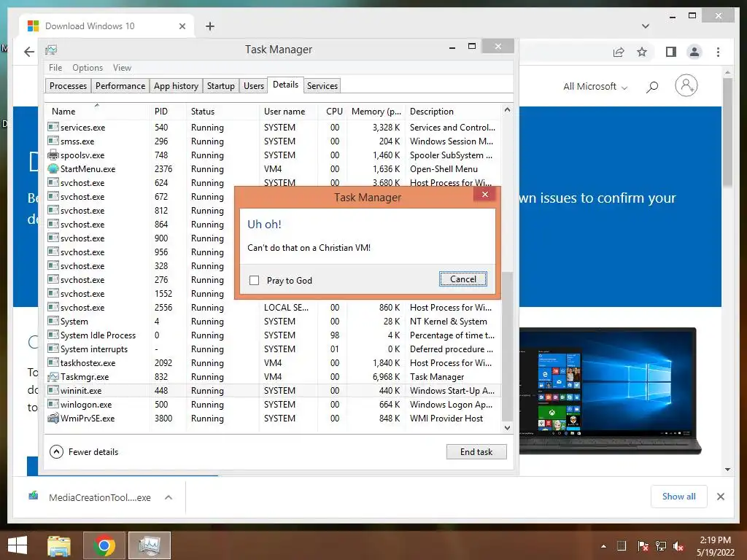The width and height of the screenshot is (747, 560).
Task: Click Show all downloads
Action: coord(679,497)
